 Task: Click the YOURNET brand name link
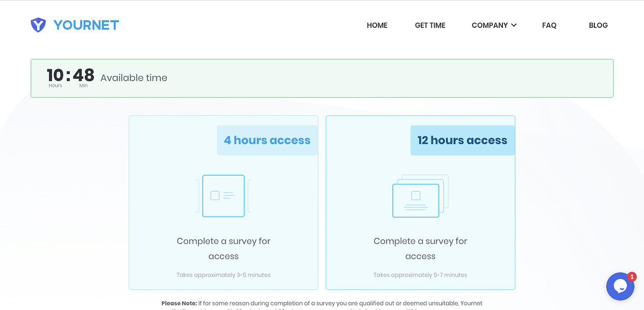click(86, 24)
